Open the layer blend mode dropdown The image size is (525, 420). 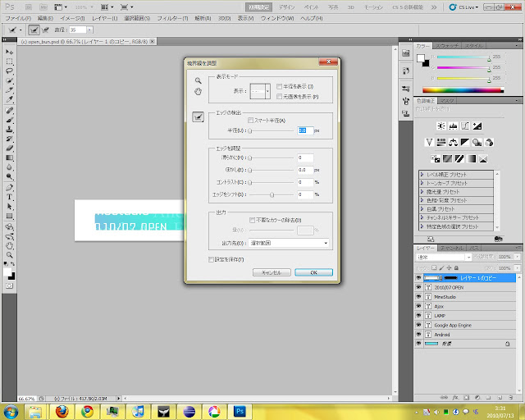click(444, 258)
